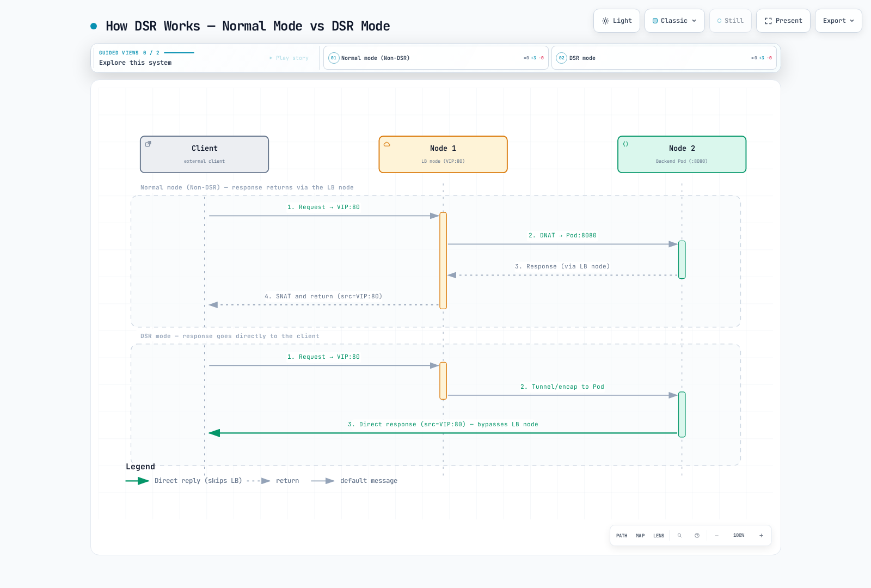Click the 'return' legend entry
Viewport: 871px width, 588px height.
coord(273,481)
